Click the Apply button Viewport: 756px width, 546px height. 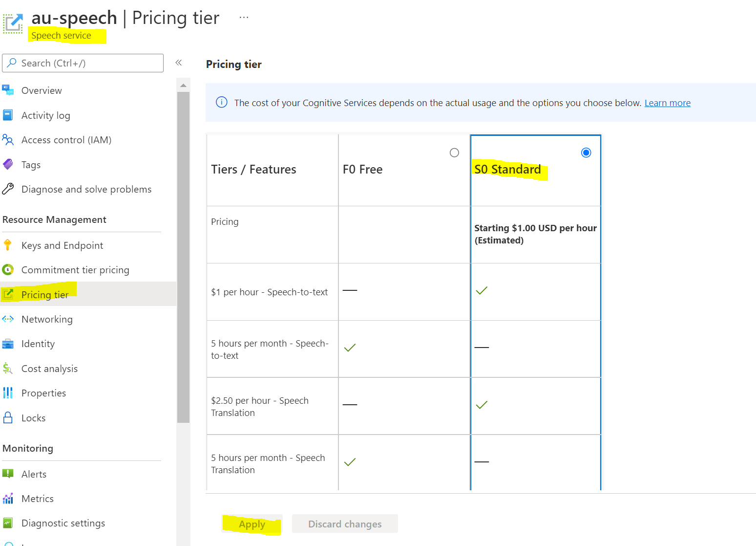[252, 524]
